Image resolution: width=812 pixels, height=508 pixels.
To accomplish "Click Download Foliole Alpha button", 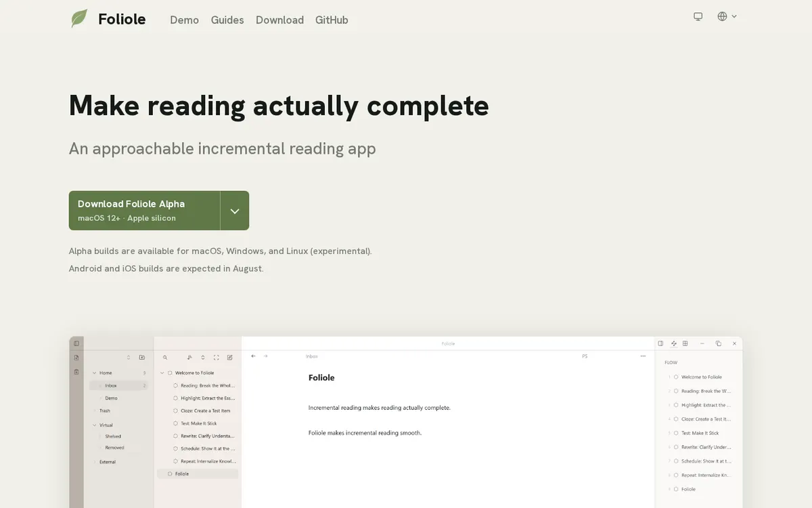I will pyautogui.click(x=144, y=211).
